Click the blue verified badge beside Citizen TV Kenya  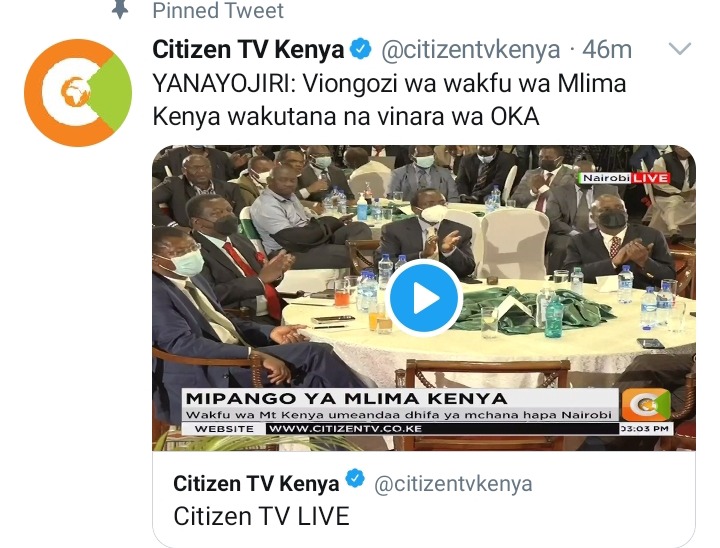[x=361, y=49]
